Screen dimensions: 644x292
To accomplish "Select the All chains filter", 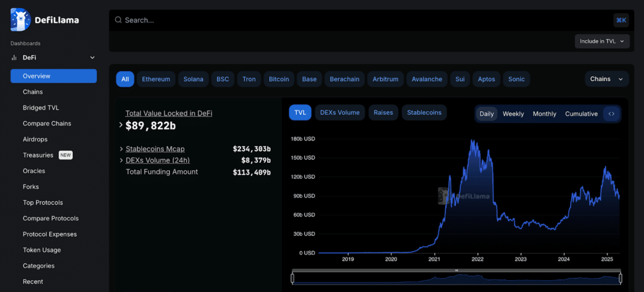I will point(125,79).
